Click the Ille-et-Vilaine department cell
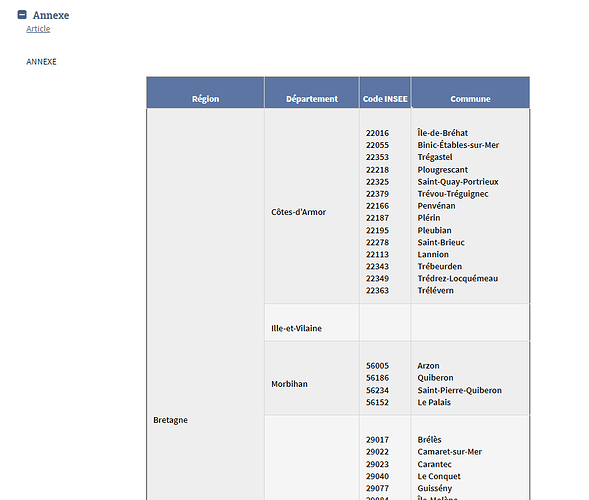589x500 pixels. pos(296,328)
